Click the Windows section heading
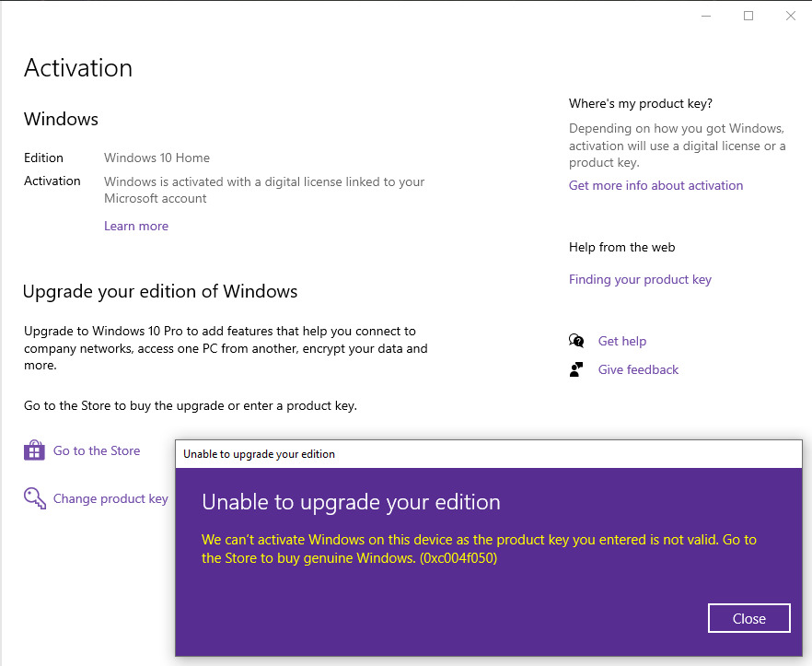The height and width of the screenshot is (666, 812). click(x=61, y=119)
